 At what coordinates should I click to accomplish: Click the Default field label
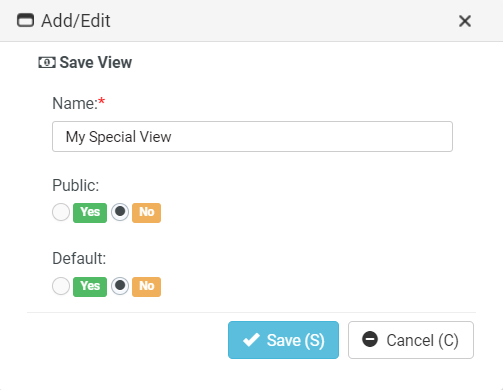(79, 258)
